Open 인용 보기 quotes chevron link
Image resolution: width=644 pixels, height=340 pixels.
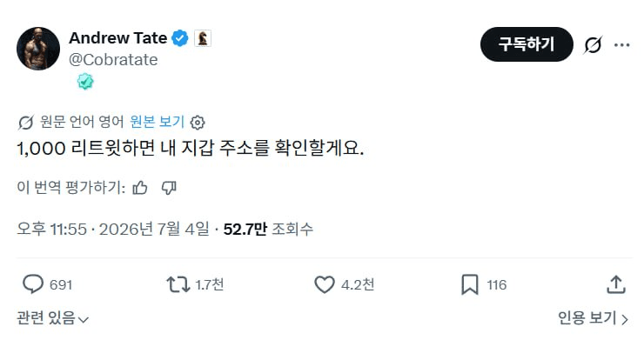click(x=593, y=318)
